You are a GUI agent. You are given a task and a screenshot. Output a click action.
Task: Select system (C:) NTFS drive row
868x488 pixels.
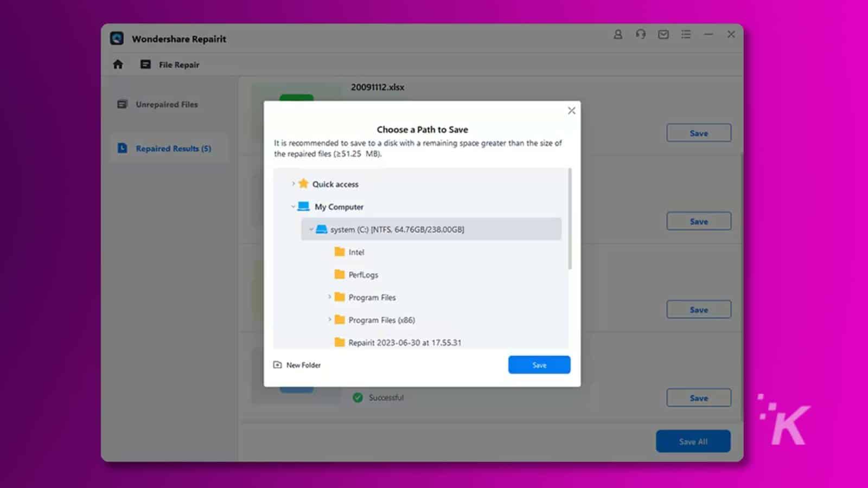click(431, 229)
